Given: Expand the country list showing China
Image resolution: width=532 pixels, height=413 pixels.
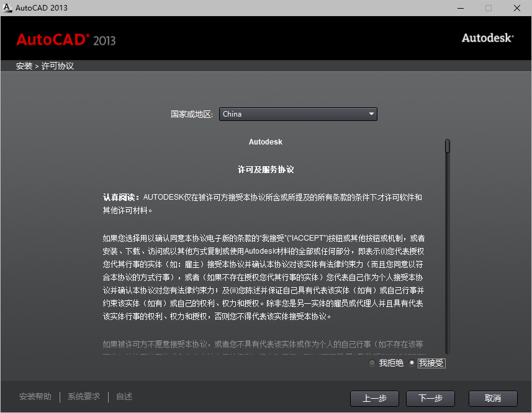Looking at the screenshot, I should [x=298, y=114].
